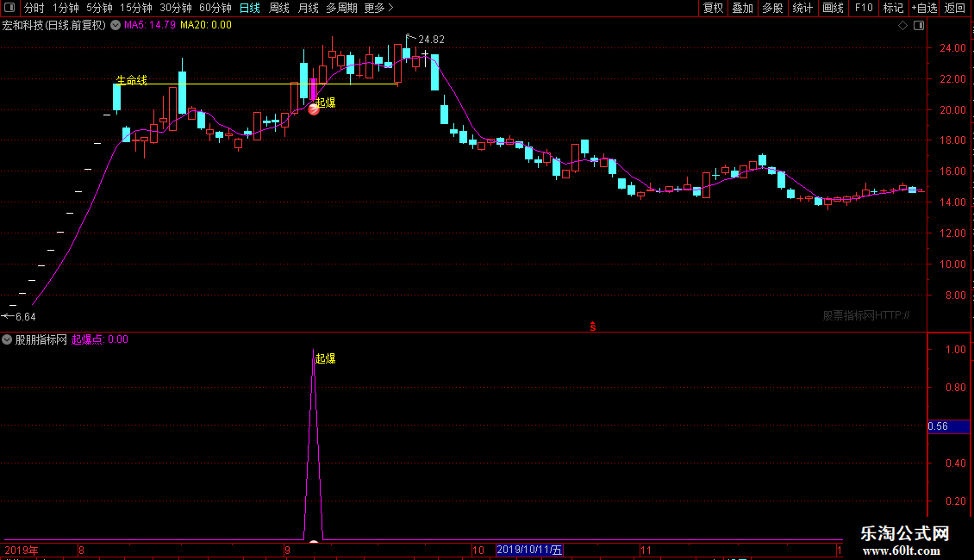This screenshot has height=560, width=974.
Task: Click the red S marker near chart bottom
Action: point(593,327)
